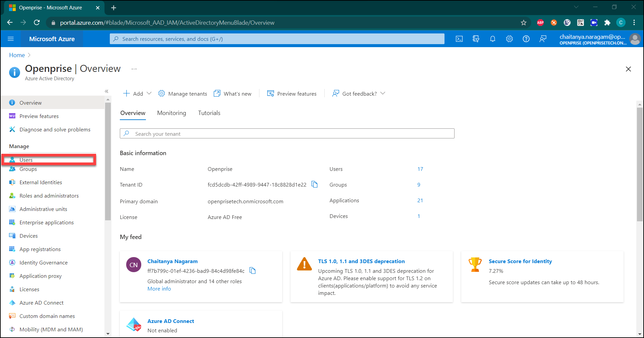Close the Overview blade

pyautogui.click(x=628, y=69)
